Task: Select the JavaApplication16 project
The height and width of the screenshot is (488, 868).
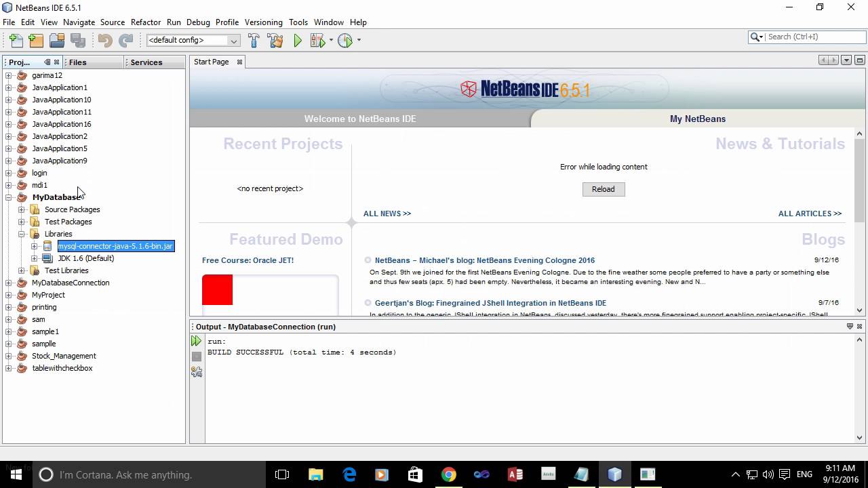Action: [62, 124]
